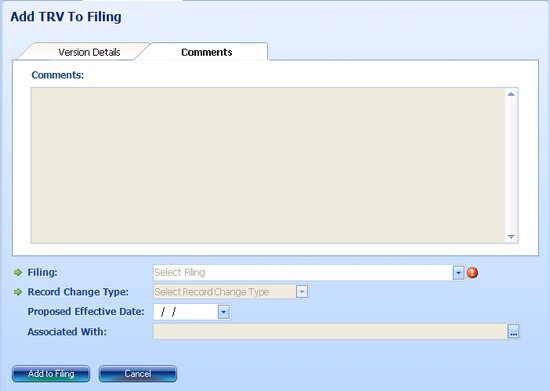Click the green arrow icon next to Filing
The image size is (550, 391).
tap(18, 272)
